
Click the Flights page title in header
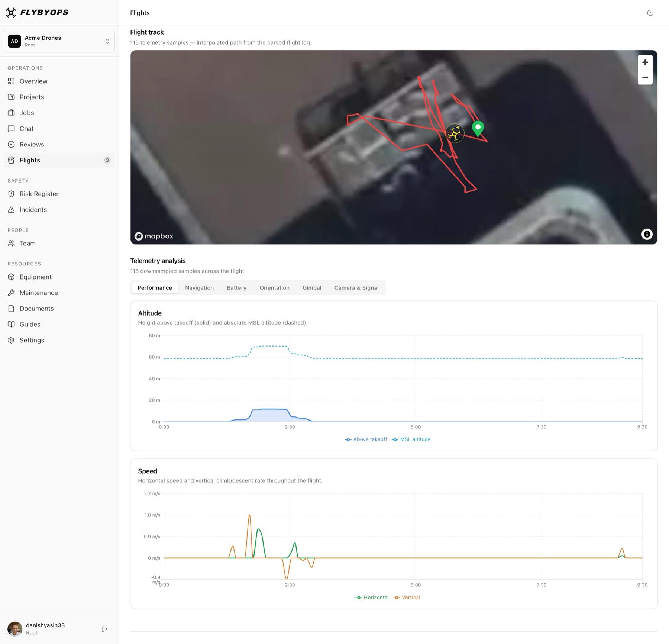[x=140, y=13]
